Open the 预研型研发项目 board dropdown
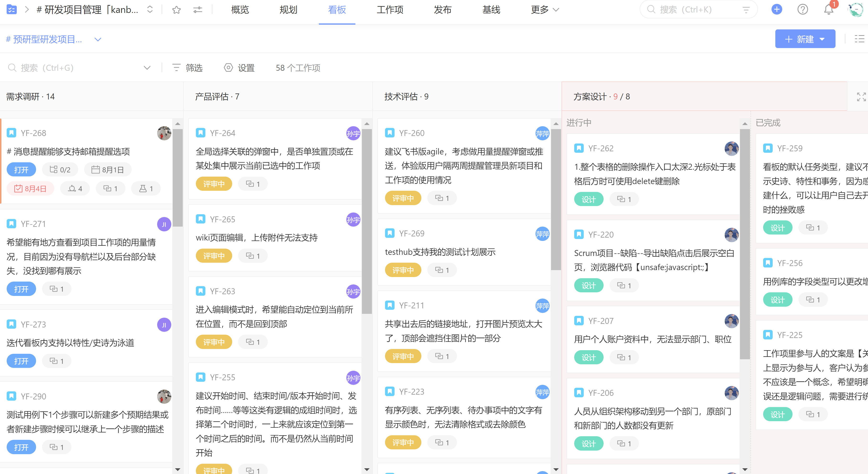The width and height of the screenshot is (868, 474). pos(98,39)
